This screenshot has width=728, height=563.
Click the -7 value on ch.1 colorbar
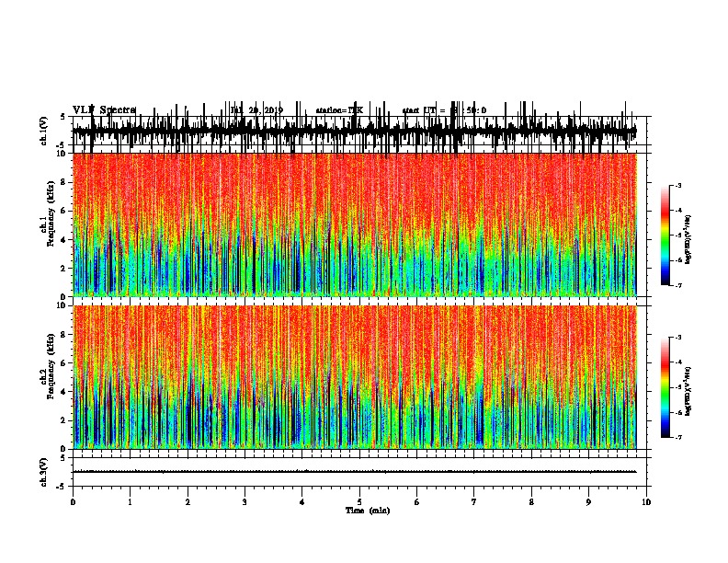pyautogui.click(x=677, y=285)
